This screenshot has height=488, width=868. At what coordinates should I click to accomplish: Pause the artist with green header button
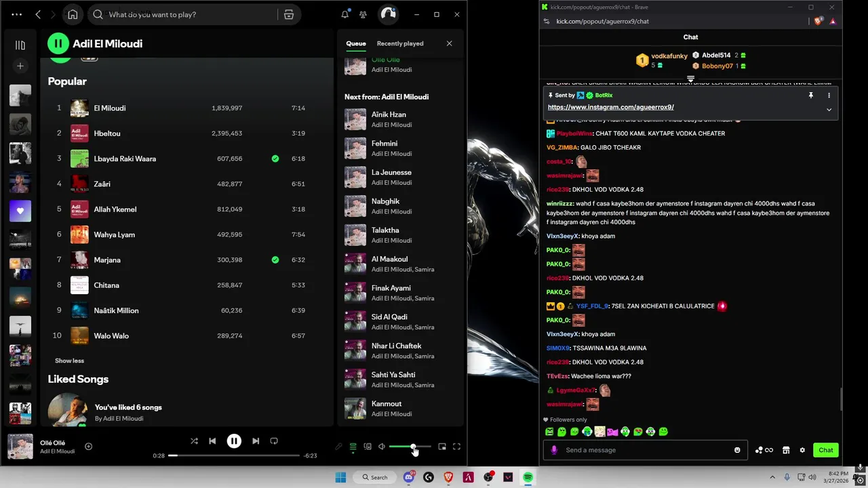[58, 43]
